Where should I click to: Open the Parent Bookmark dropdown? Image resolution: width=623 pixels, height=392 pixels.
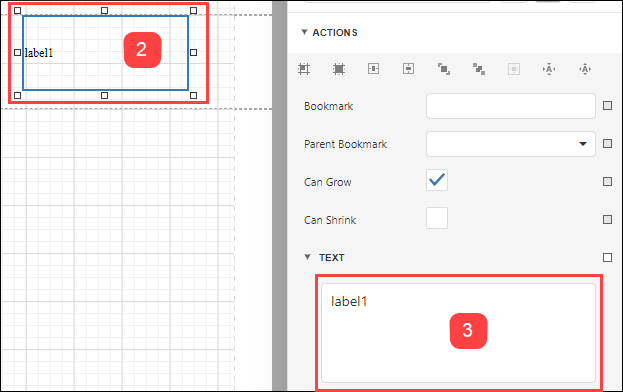(582, 144)
